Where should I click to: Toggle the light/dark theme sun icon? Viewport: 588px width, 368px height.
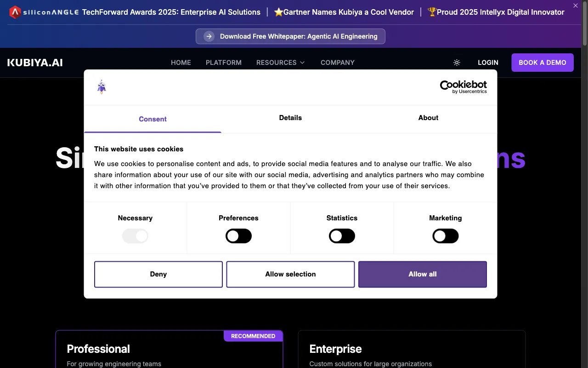tap(457, 63)
